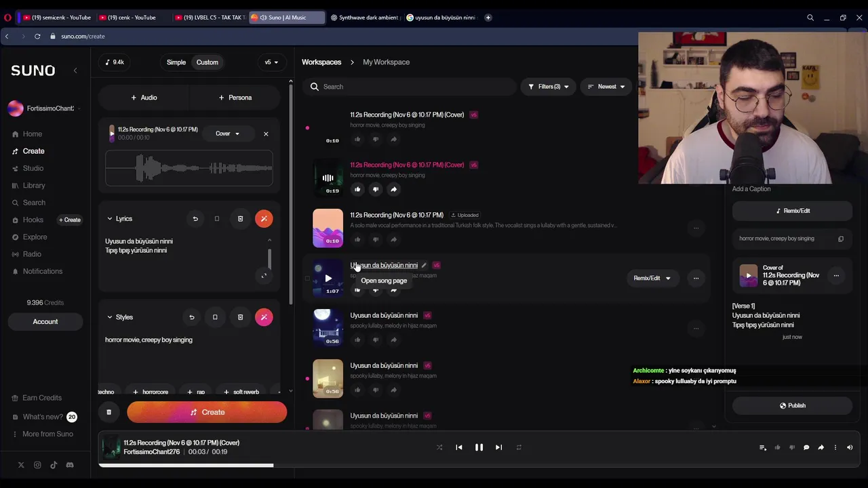Play the Cover of source clip
The width and height of the screenshot is (868, 488).
[748, 275]
